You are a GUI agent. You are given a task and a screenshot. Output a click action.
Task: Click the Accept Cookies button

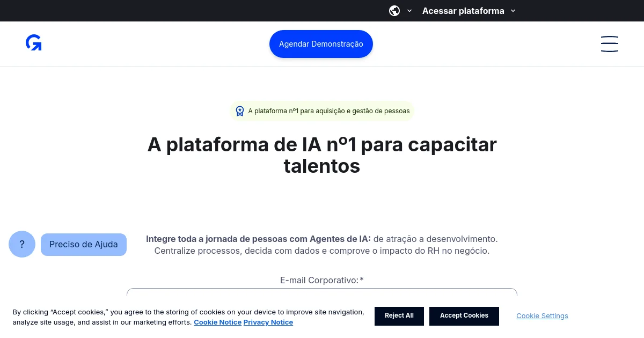click(x=464, y=316)
